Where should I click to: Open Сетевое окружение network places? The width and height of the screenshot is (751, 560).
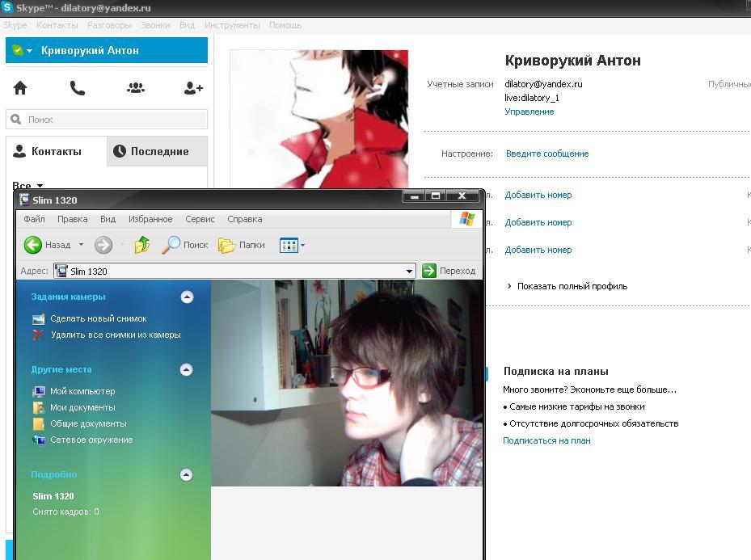[x=91, y=440]
